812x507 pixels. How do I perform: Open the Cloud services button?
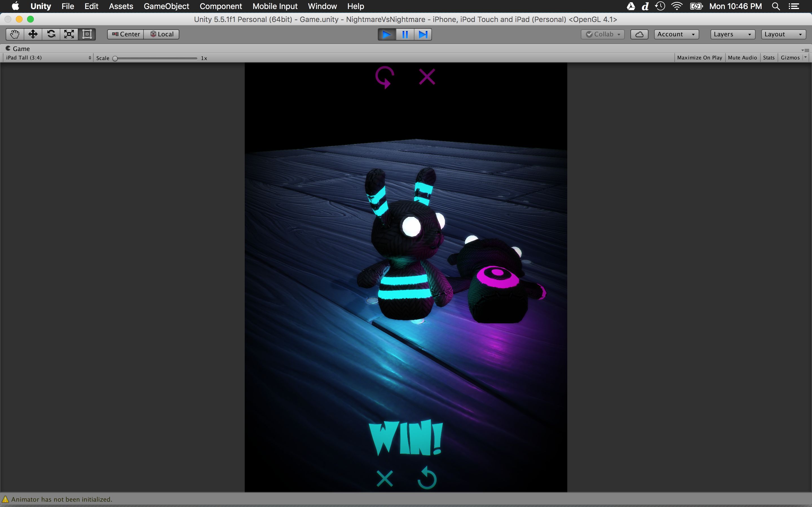[x=639, y=34]
